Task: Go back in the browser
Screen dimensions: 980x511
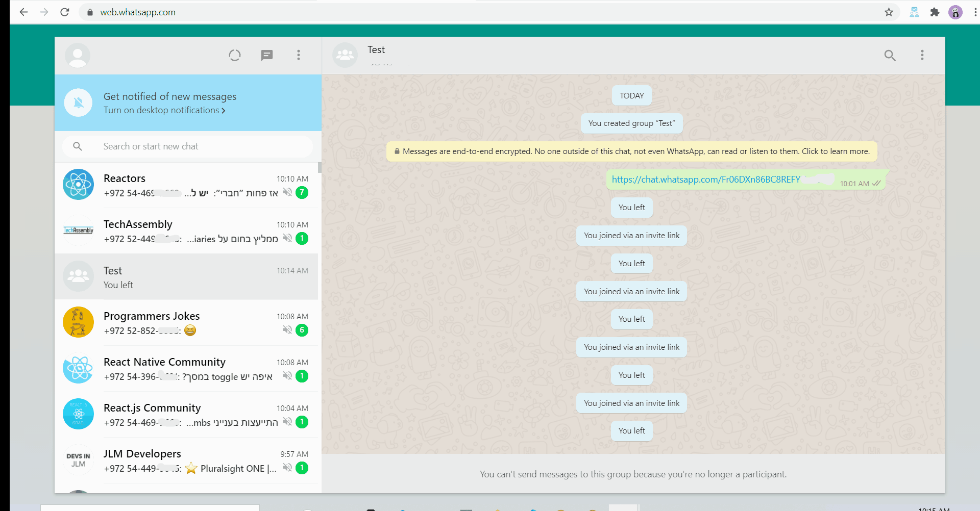Action: coord(23,12)
